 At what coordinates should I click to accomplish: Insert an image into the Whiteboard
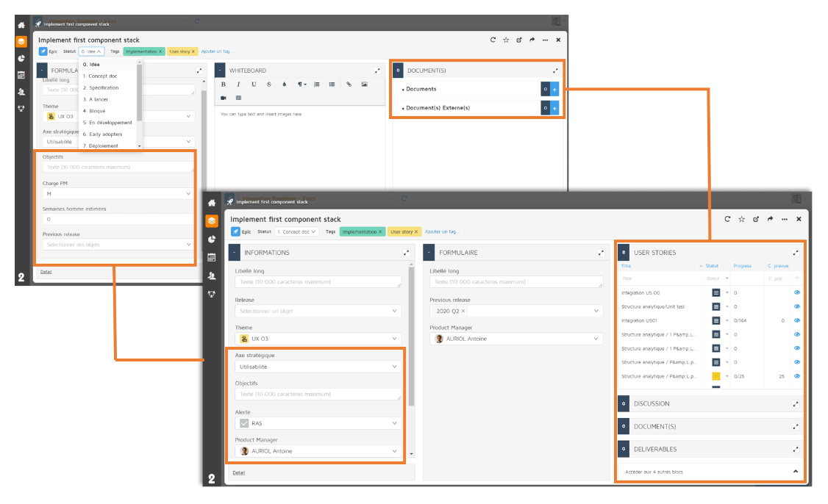pos(364,84)
